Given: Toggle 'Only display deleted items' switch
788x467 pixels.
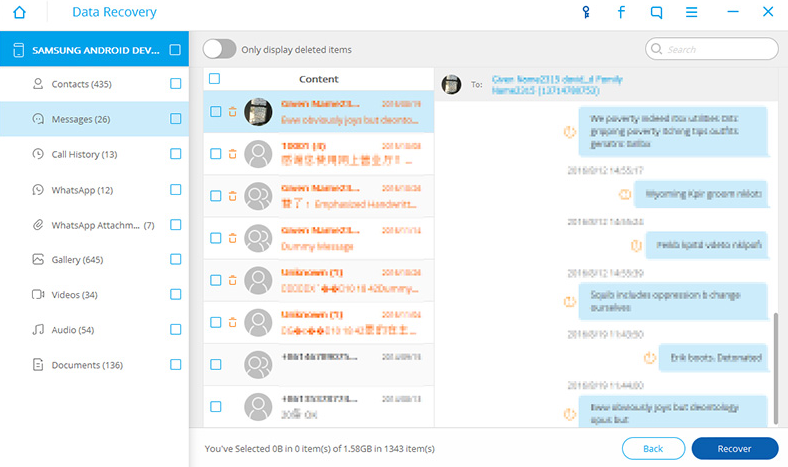Looking at the screenshot, I should 220,49.
